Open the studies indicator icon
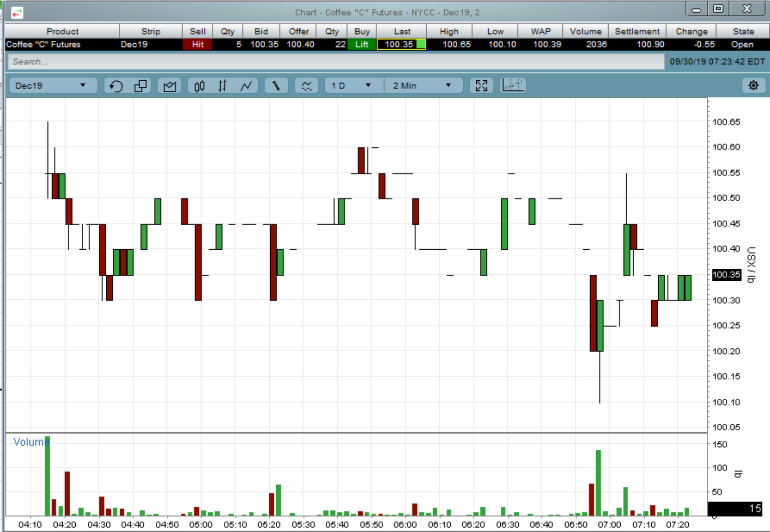 click(306, 86)
